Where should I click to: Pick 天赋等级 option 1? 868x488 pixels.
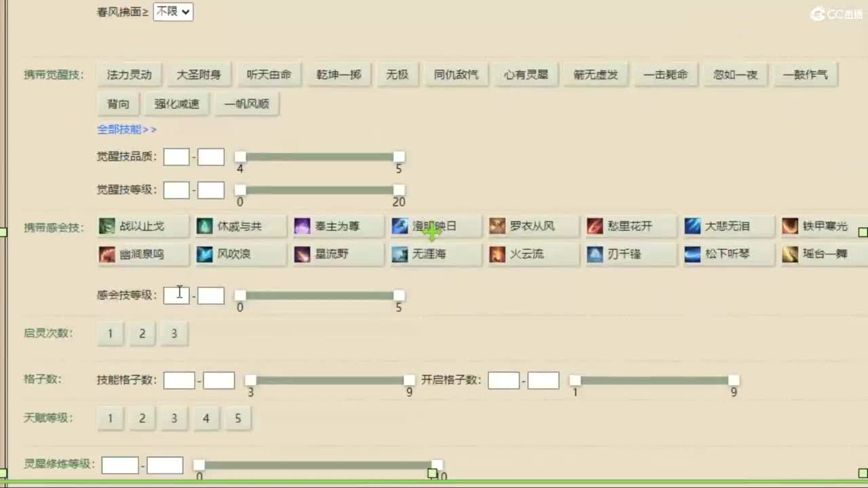[x=111, y=418]
